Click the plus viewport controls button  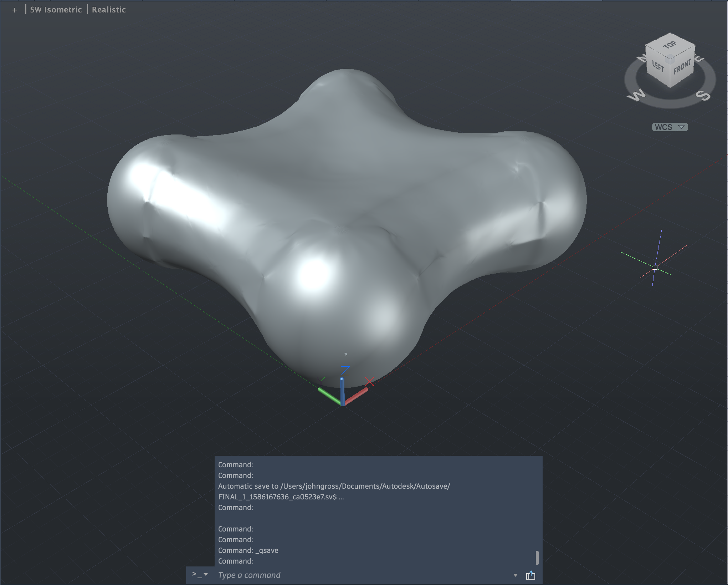pos(14,10)
